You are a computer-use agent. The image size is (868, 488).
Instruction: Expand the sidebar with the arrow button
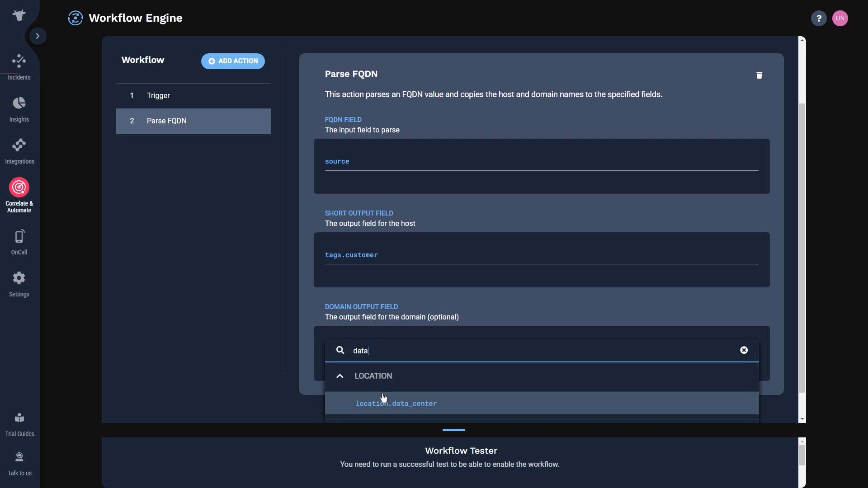[x=38, y=36]
